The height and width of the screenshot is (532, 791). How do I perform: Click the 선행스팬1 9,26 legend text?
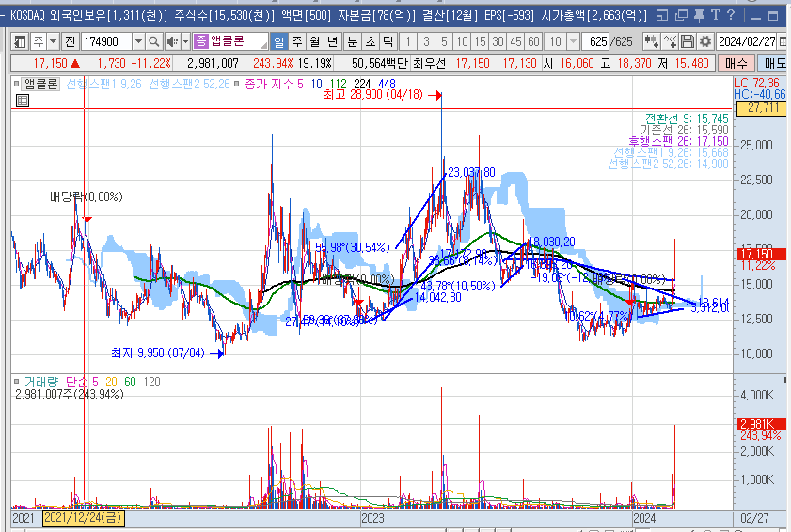click(x=103, y=84)
